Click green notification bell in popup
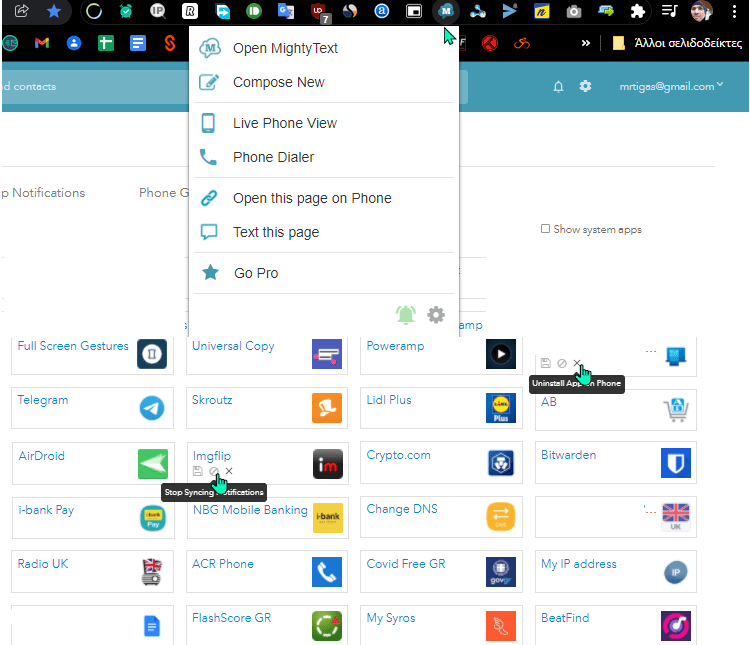Image resolution: width=750 pixels, height=645 pixels. 405,315
